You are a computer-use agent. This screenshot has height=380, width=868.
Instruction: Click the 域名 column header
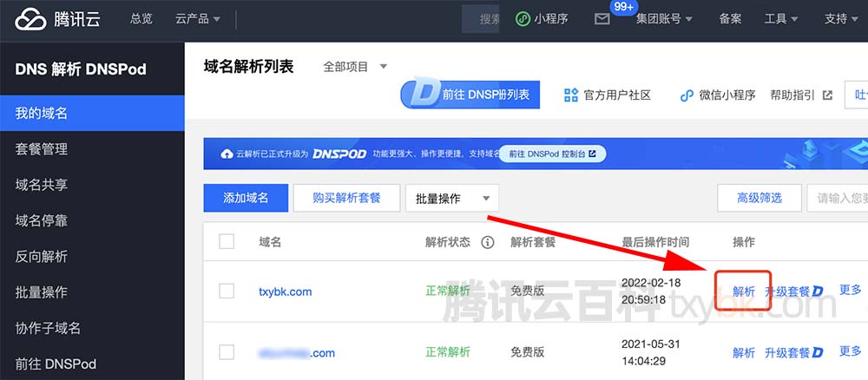click(270, 242)
